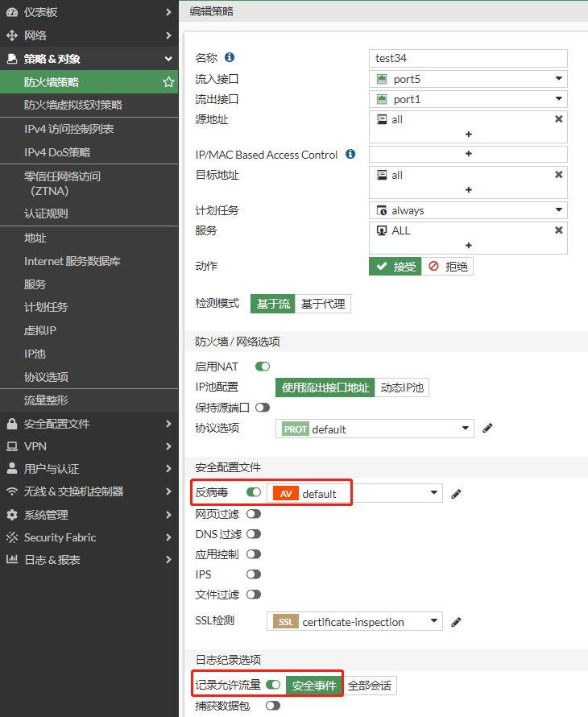Click the plus icon to add a 目标地址
The image size is (588, 717).
point(468,190)
